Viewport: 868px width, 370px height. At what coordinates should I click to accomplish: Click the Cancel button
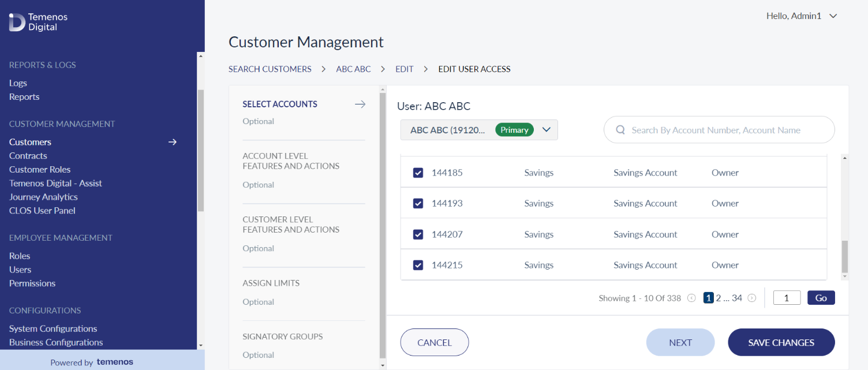(435, 342)
